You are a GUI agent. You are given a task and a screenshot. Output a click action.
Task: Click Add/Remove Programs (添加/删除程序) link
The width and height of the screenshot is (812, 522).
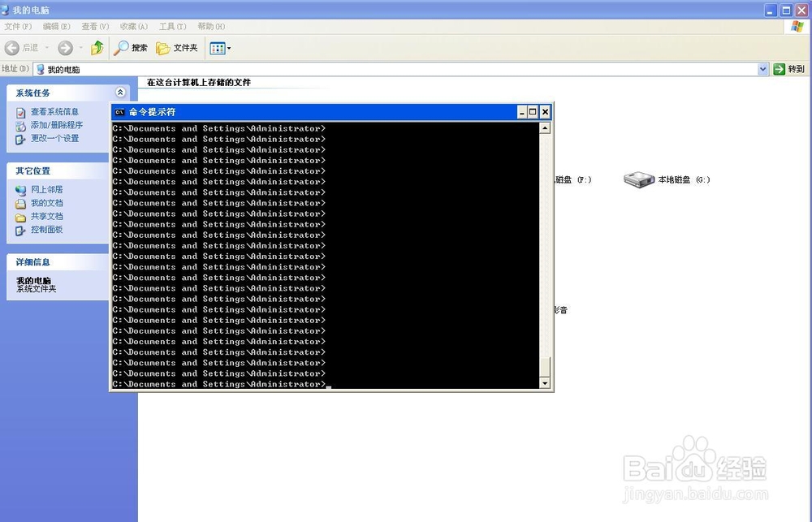click(x=57, y=125)
